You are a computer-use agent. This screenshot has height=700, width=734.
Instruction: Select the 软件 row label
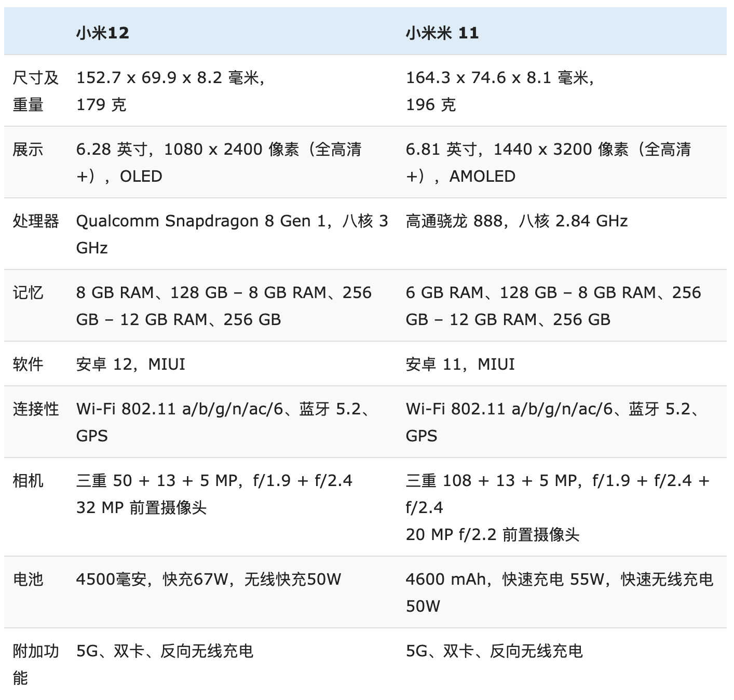(28, 365)
